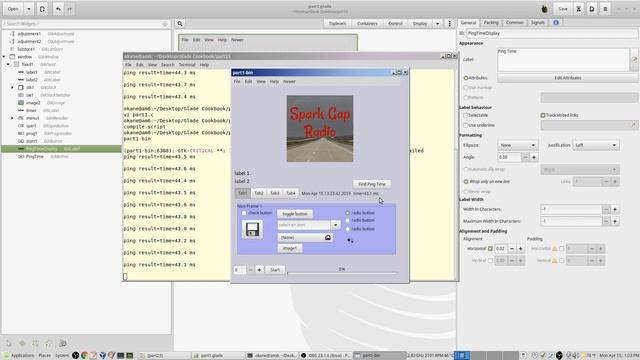
Task: Decrease Maximum Width in Characters
Action: 606,221
